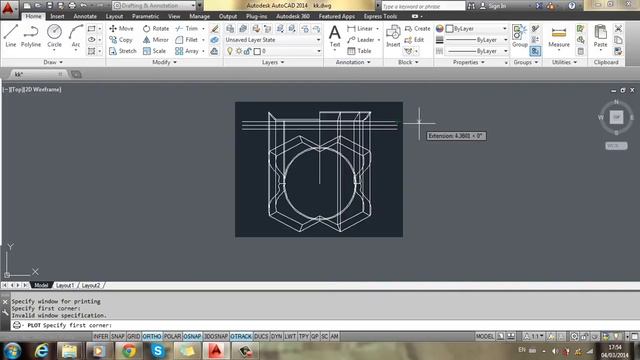This screenshot has width=640, height=360.
Task: Expand the Layers panel
Action: coord(273,62)
